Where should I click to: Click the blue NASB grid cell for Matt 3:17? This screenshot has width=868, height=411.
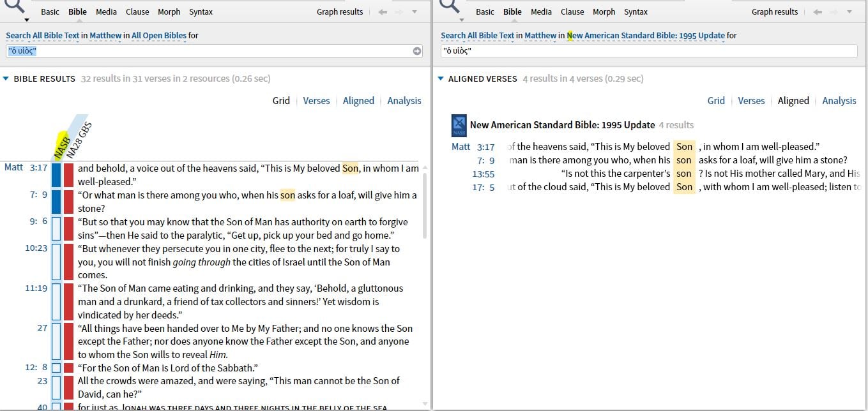56,175
